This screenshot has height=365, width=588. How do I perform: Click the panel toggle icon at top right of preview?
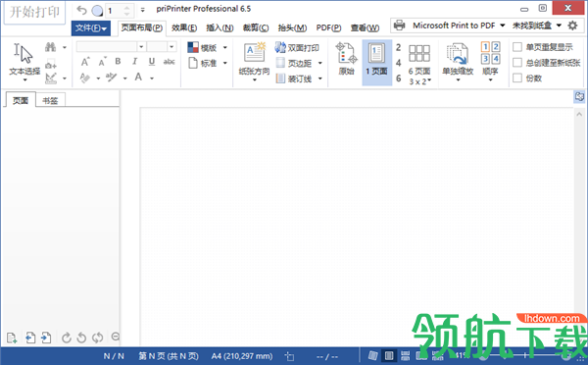point(579,96)
